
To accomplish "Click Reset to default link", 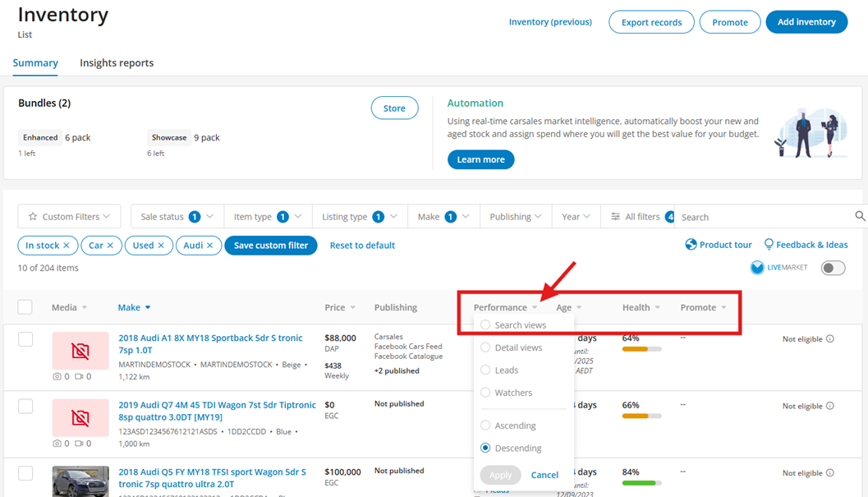I will pos(362,246).
